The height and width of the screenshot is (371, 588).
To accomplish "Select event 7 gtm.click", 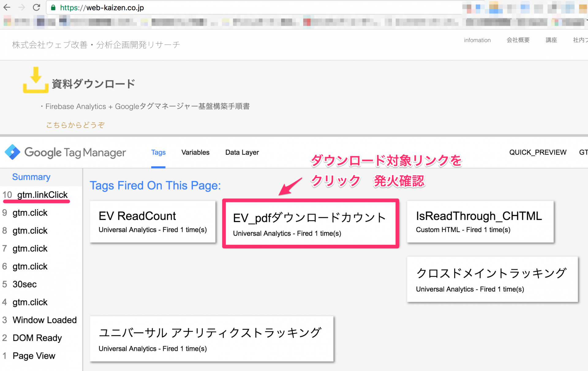I will 25,249.
